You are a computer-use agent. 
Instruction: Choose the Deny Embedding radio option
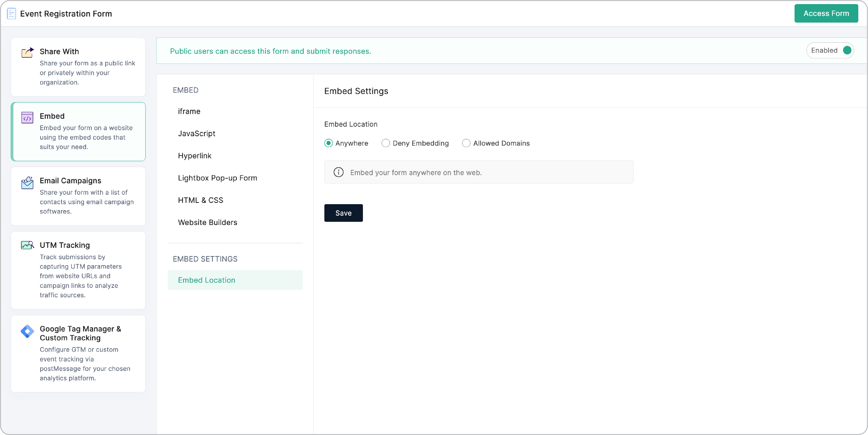click(386, 143)
